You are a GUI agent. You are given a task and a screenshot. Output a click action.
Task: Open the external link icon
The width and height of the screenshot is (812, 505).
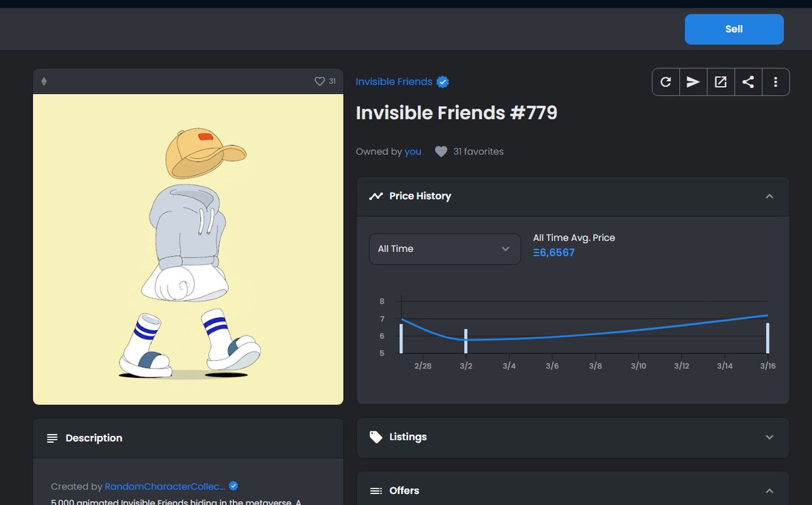pos(721,82)
